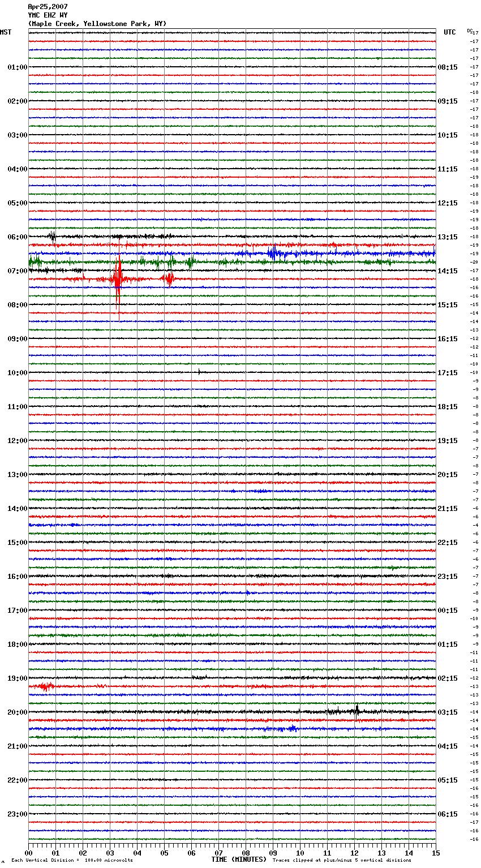The image size is (481, 868).
Task: Click the black spike on the 20:00 trace
Action: [357, 710]
